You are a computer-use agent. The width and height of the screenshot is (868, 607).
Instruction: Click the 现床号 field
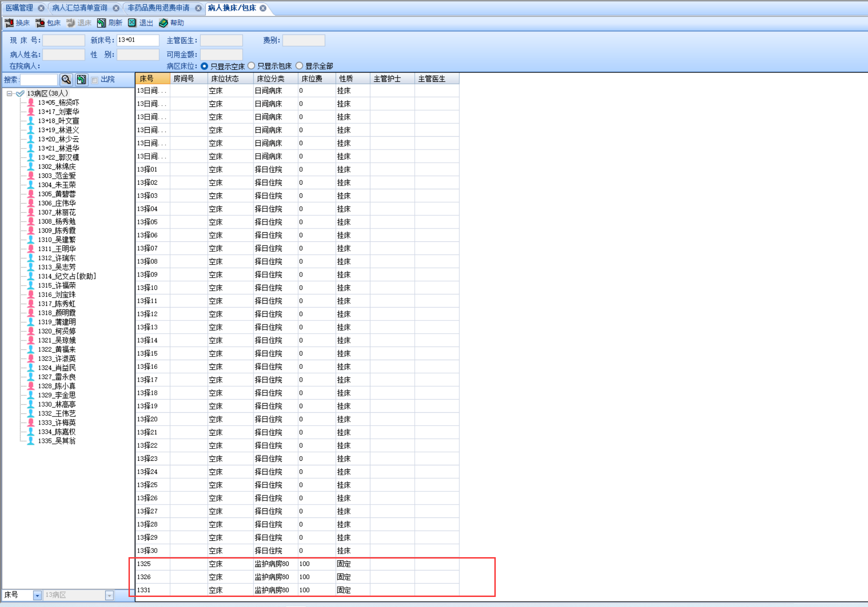[64, 40]
